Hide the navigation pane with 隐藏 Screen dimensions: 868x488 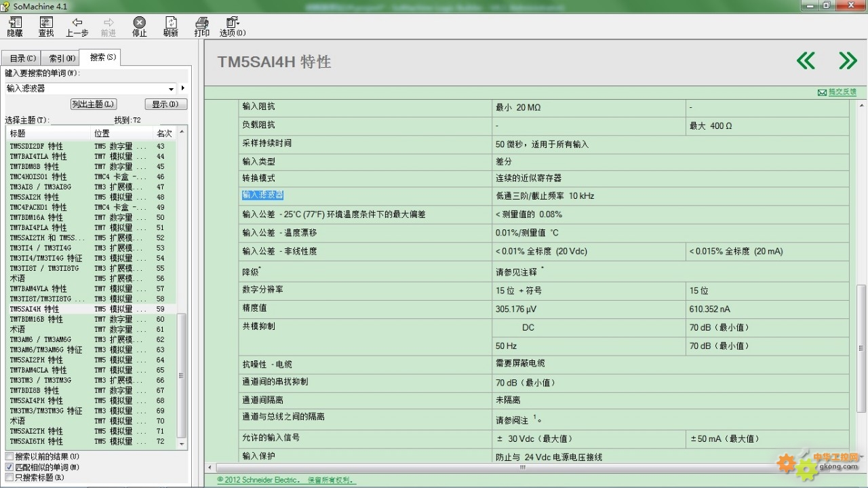coord(14,27)
